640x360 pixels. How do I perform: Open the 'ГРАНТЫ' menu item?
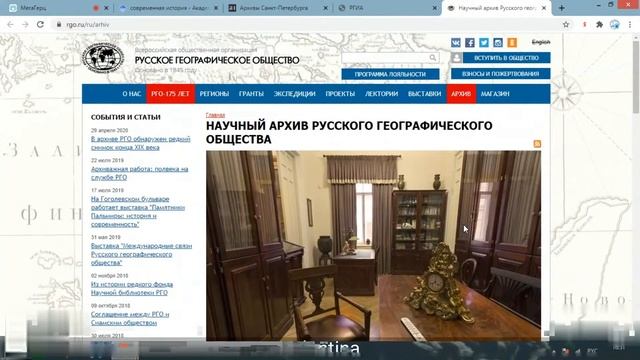(251, 94)
